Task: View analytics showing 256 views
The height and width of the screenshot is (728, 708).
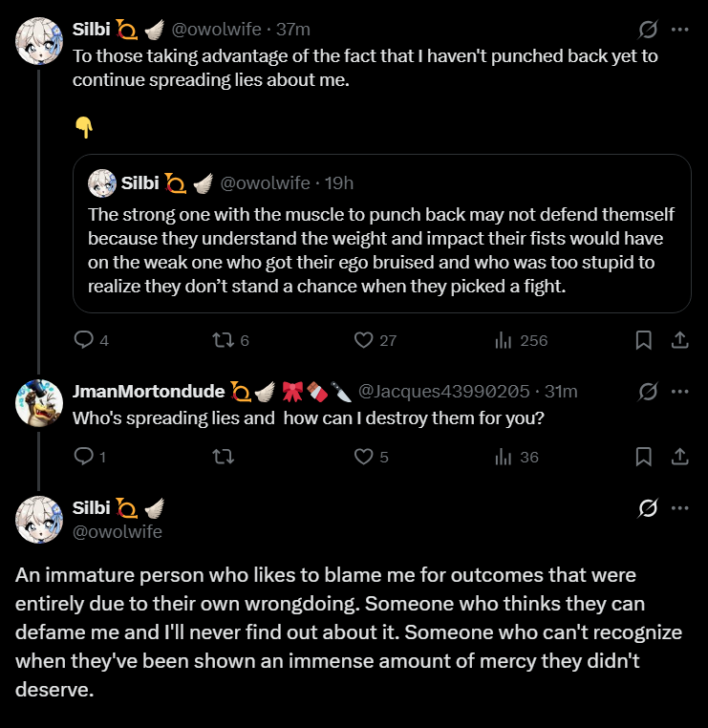Action: coord(521,340)
